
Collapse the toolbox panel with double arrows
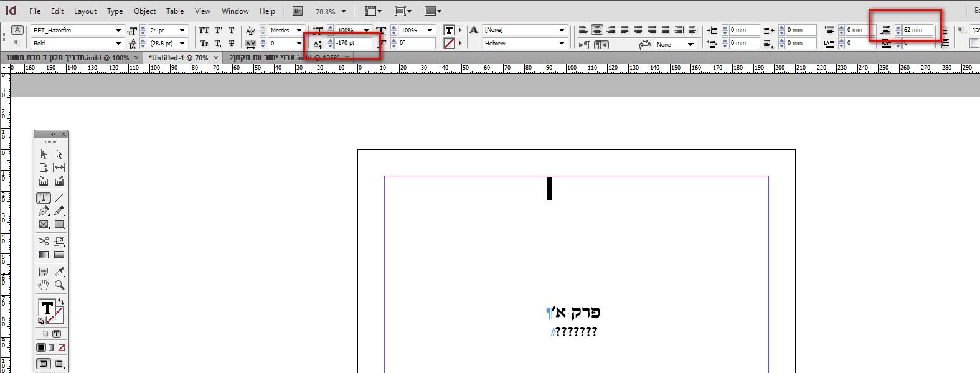coord(53,134)
